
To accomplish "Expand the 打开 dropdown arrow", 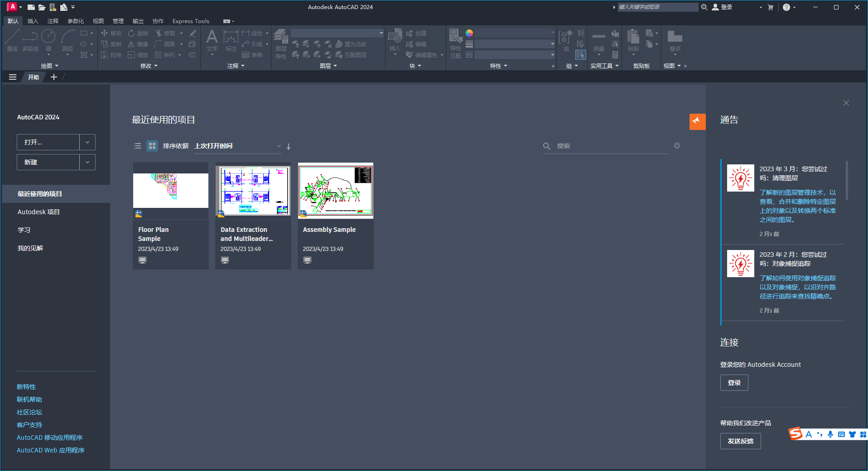I will (87, 142).
